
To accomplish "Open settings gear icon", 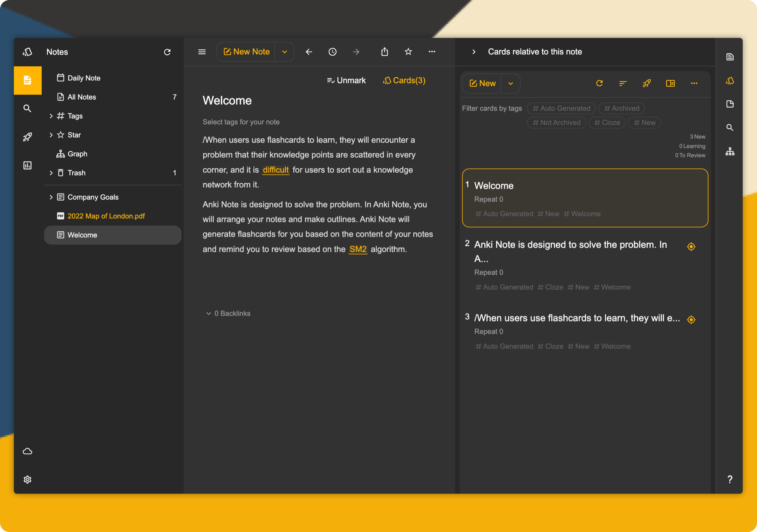I will pos(27,480).
